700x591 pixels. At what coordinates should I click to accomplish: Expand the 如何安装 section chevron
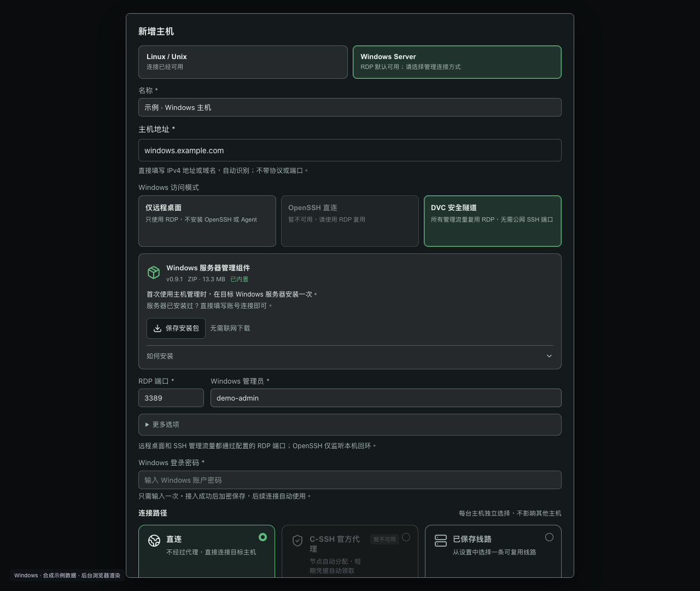click(549, 356)
